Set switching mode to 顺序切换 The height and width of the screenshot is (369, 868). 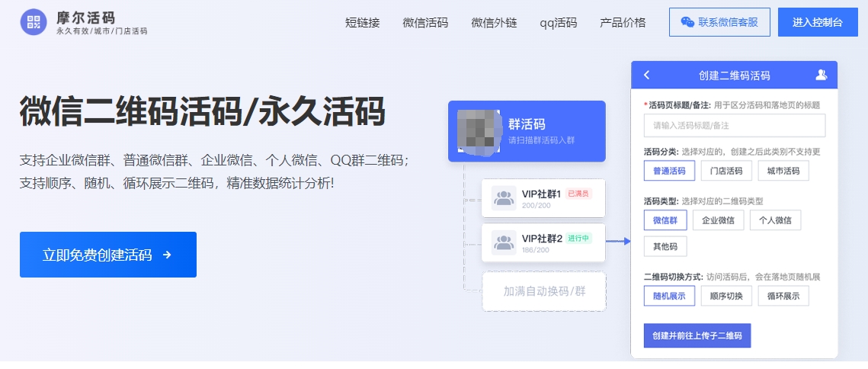click(726, 296)
